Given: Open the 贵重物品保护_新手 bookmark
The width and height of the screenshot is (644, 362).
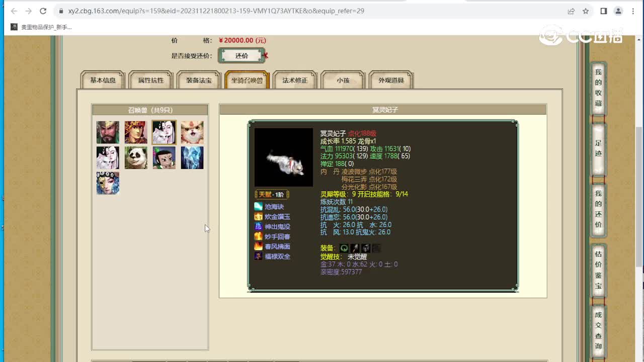Looking at the screenshot, I should tap(42, 27).
